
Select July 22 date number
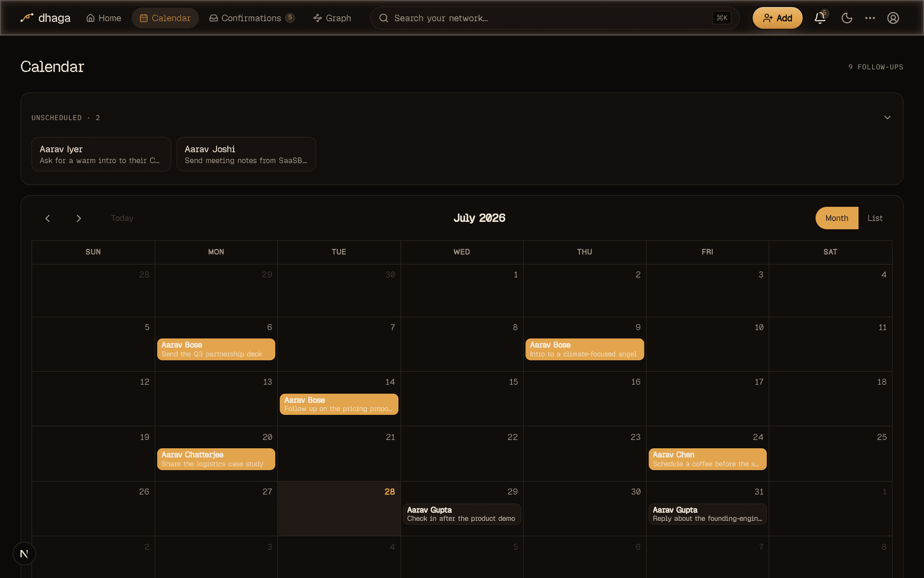[512, 437]
